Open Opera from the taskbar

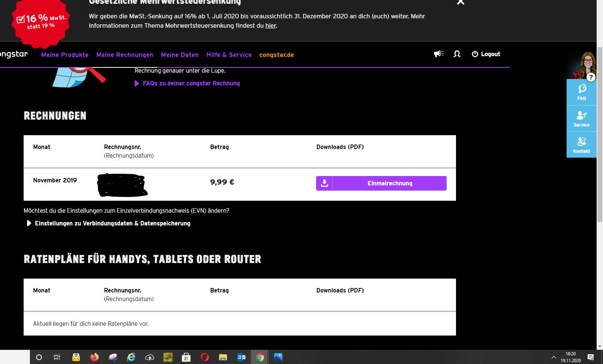pos(204,357)
